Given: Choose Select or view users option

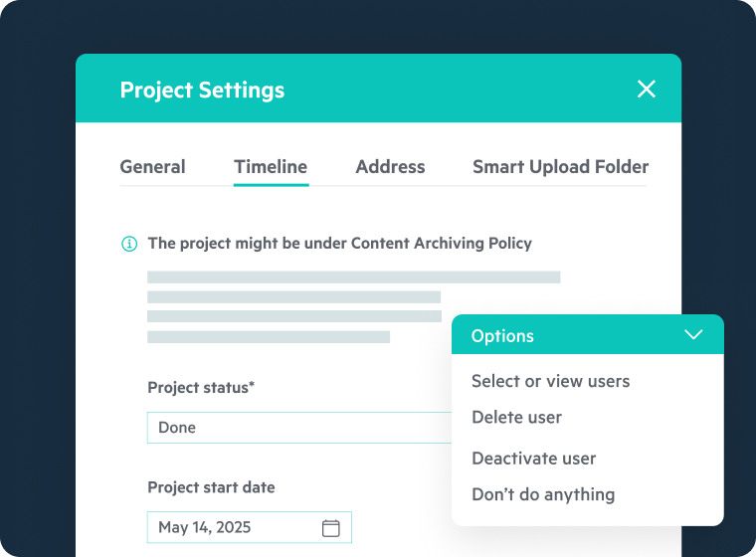Looking at the screenshot, I should point(550,381).
